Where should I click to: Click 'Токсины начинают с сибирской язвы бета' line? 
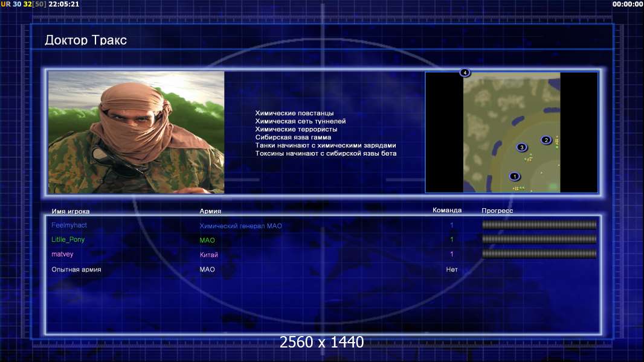326,153
